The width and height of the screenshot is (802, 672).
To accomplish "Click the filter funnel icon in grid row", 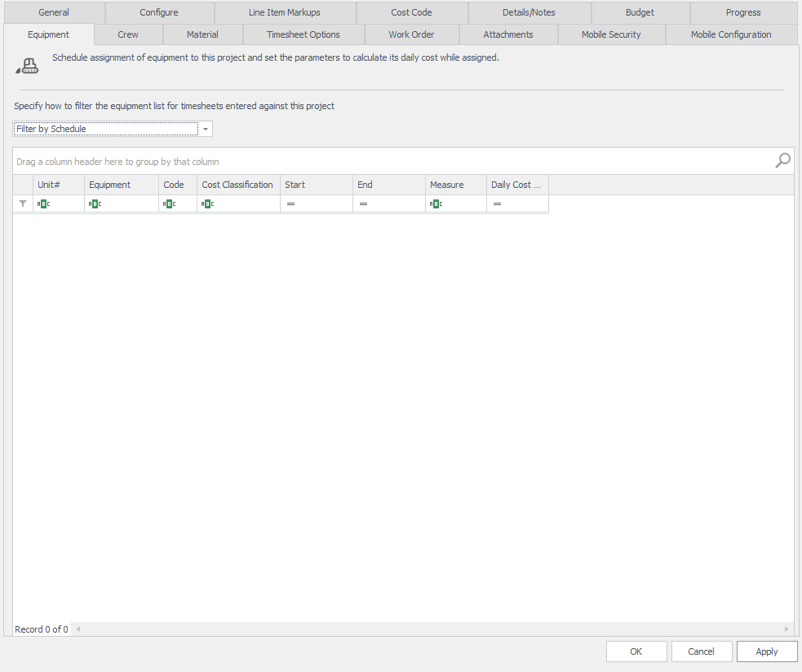I will (x=23, y=204).
